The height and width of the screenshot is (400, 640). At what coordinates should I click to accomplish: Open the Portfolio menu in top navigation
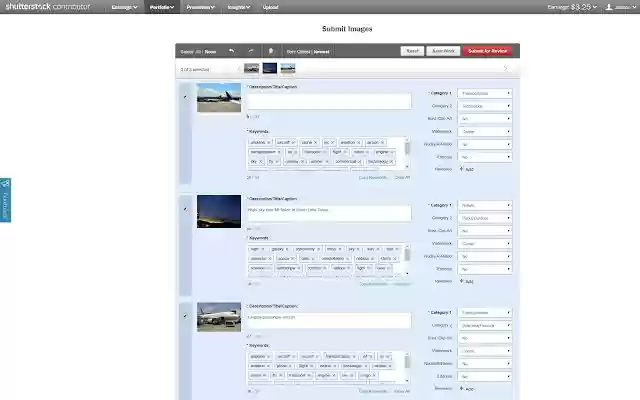[x=162, y=7]
